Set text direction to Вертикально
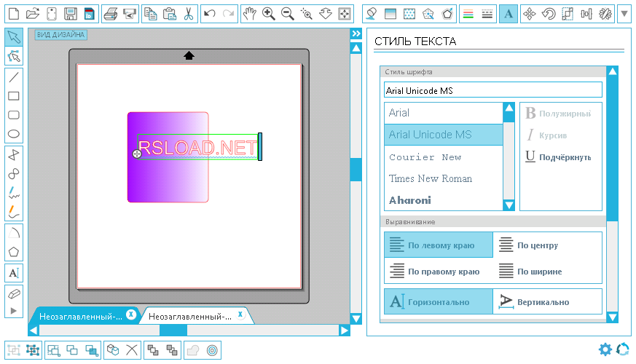This screenshot has width=636, height=364. click(547, 301)
